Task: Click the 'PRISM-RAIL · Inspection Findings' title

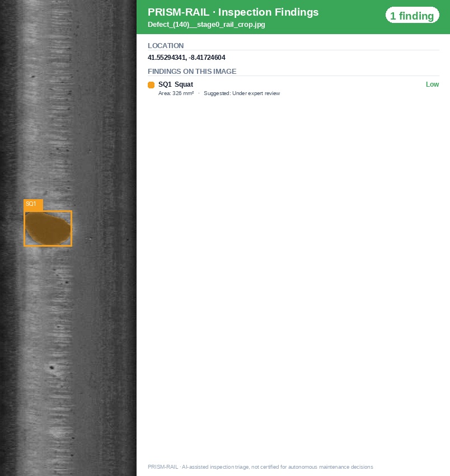Action: coord(233,12)
